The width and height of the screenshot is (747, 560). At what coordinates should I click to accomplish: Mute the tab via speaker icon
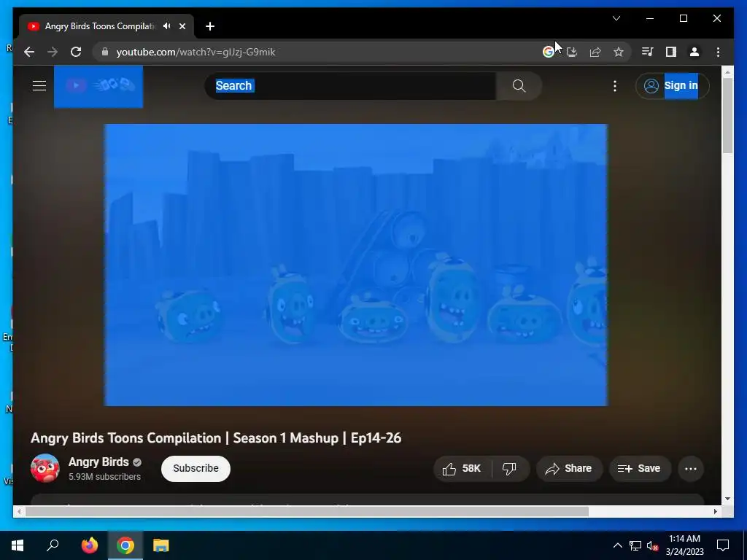click(167, 26)
